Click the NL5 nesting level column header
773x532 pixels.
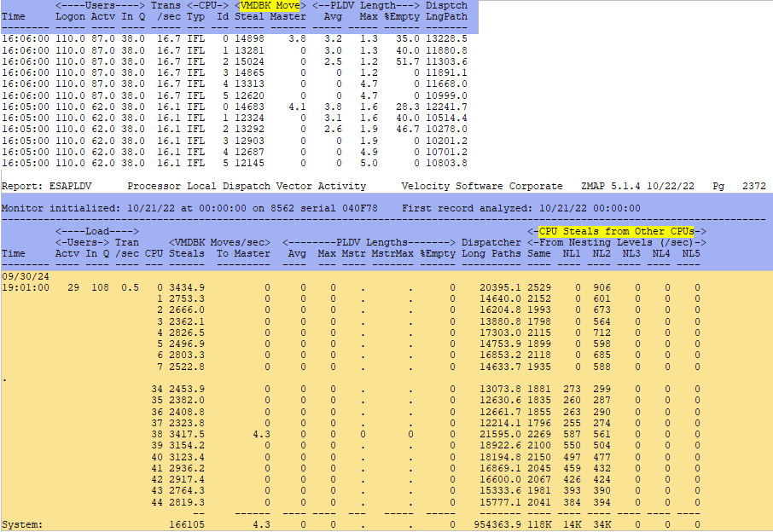pos(690,253)
